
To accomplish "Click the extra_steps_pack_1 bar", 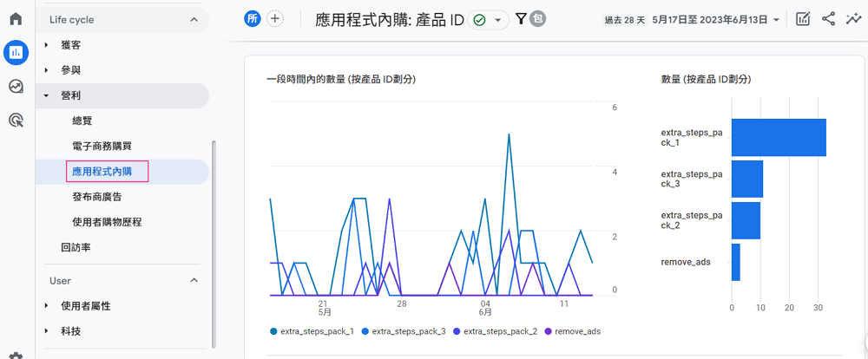I will [779, 137].
